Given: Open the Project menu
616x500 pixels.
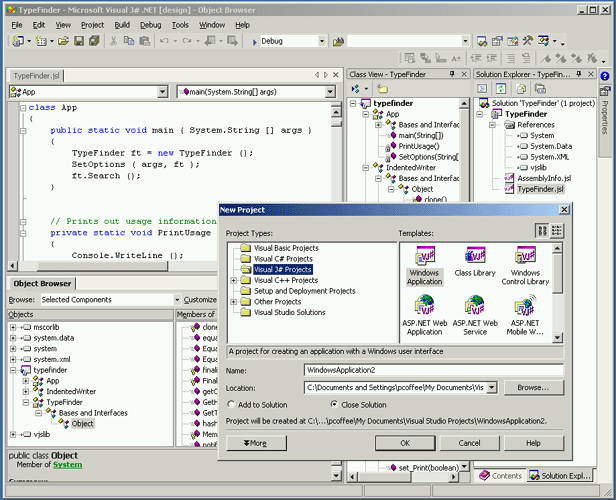Looking at the screenshot, I should point(92,25).
